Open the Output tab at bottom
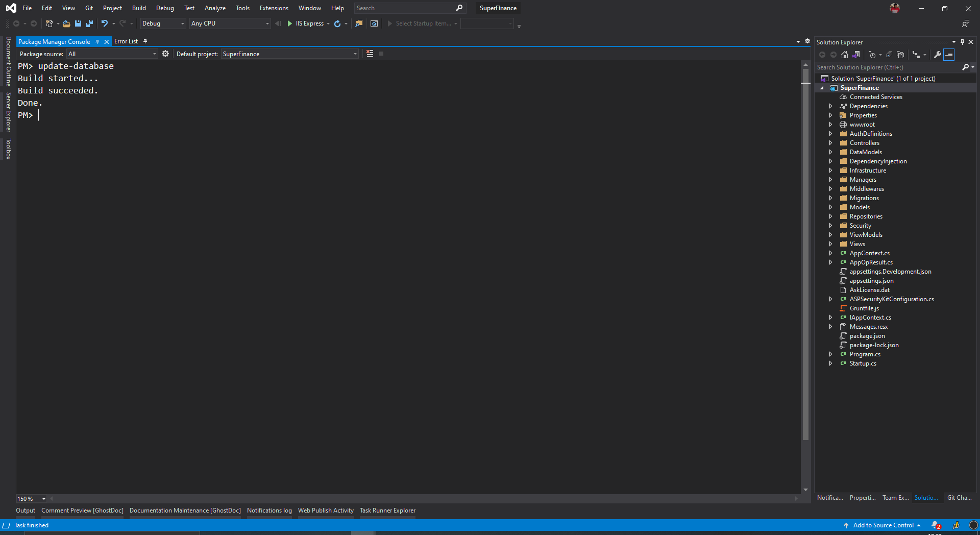980x535 pixels. coord(26,510)
